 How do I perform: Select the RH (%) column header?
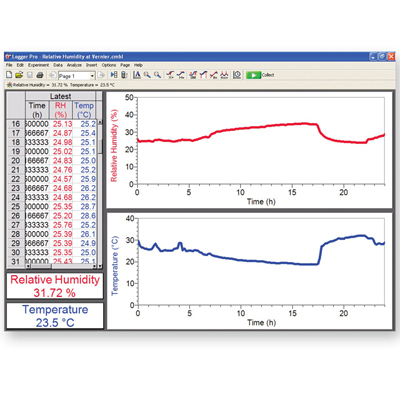pos(60,110)
